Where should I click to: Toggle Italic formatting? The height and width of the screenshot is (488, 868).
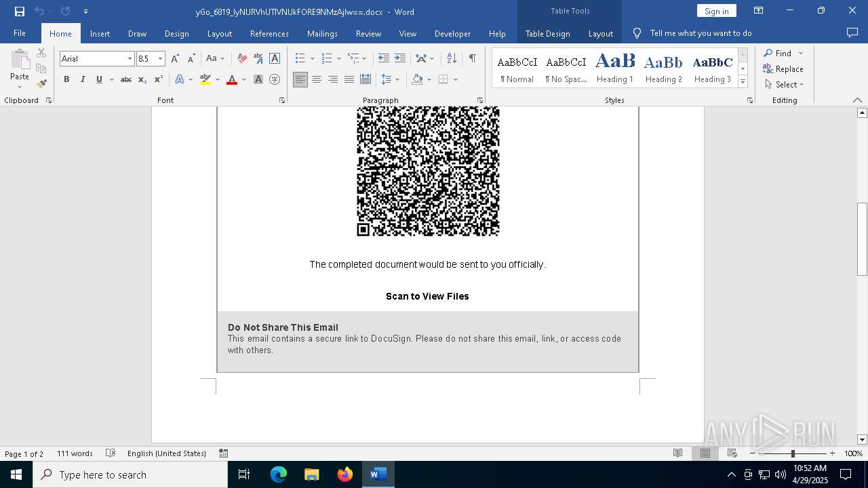click(x=83, y=80)
